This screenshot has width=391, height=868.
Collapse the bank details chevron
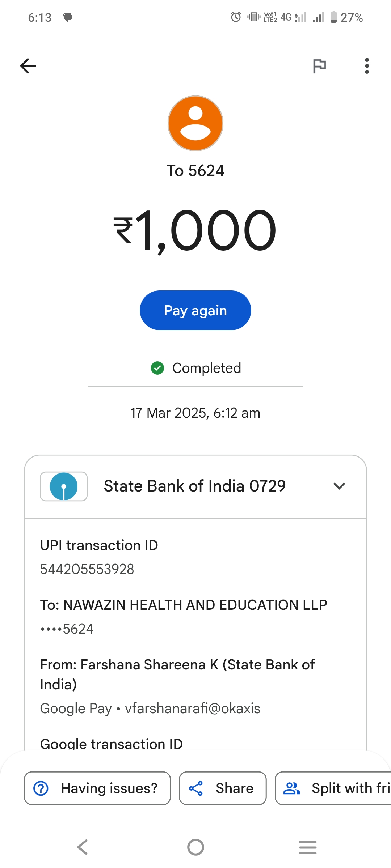(x=339, y=486)
